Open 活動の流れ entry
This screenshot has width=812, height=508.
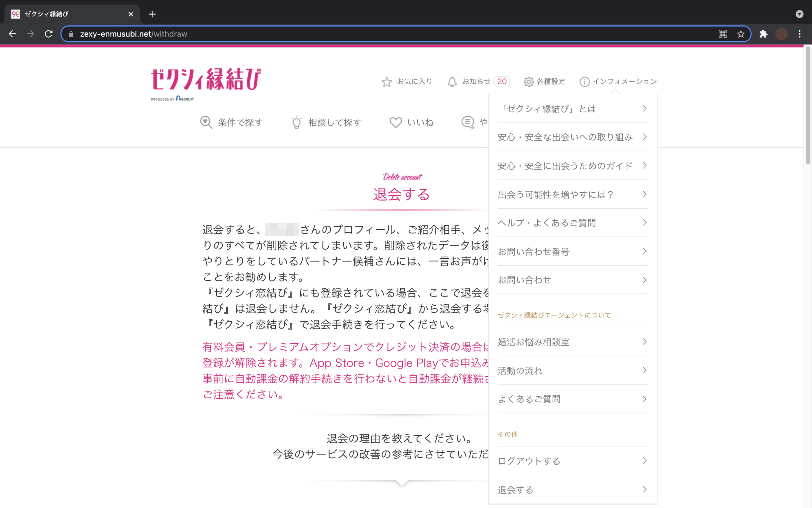point(573,370)
